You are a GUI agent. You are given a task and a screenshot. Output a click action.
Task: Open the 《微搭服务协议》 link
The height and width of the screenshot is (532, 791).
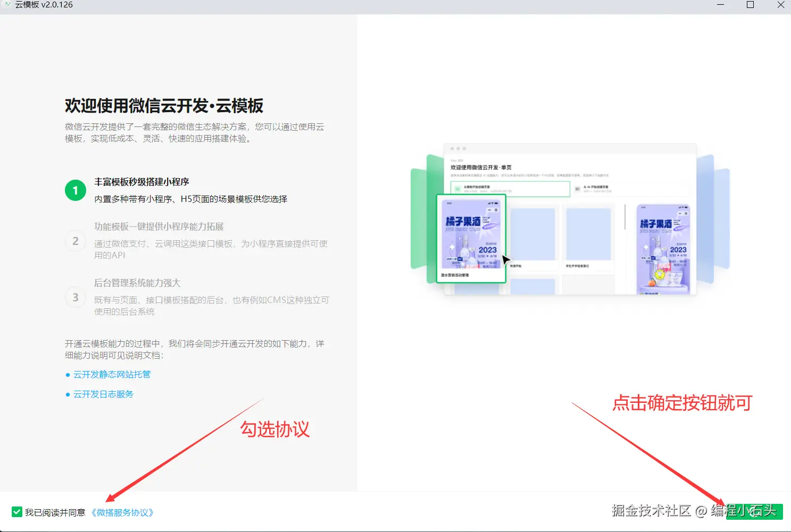click(x=122, y=512)
